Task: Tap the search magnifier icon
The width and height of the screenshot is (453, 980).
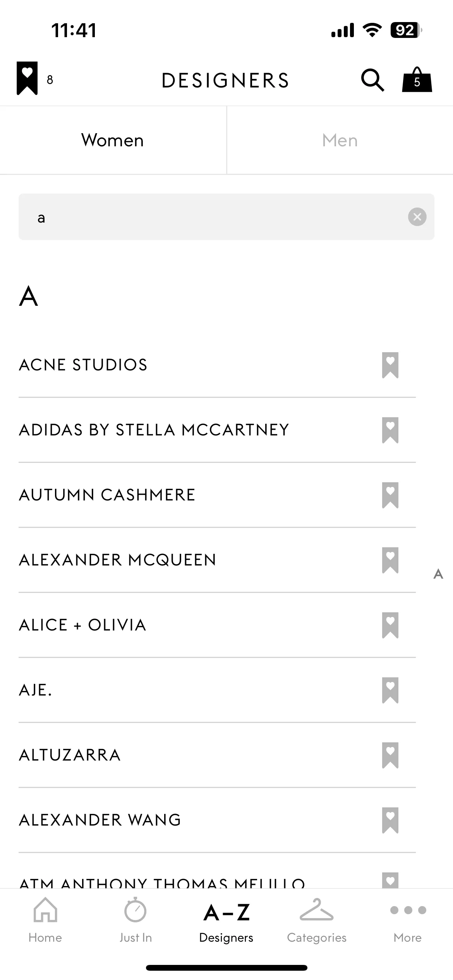Action: click(x=373, y=80)
